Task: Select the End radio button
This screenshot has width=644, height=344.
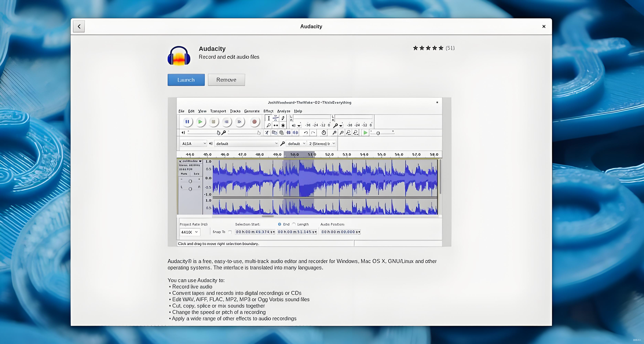Action: [280, 224]
